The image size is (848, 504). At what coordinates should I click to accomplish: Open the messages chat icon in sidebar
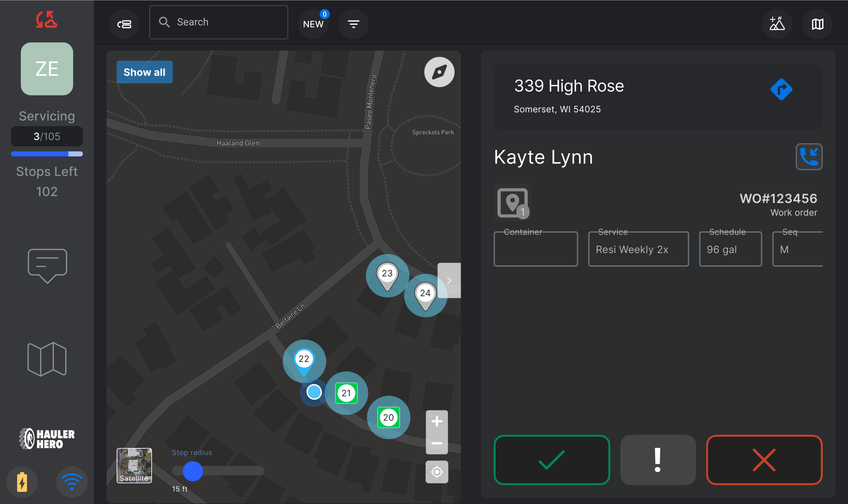(x=47, y=266)
